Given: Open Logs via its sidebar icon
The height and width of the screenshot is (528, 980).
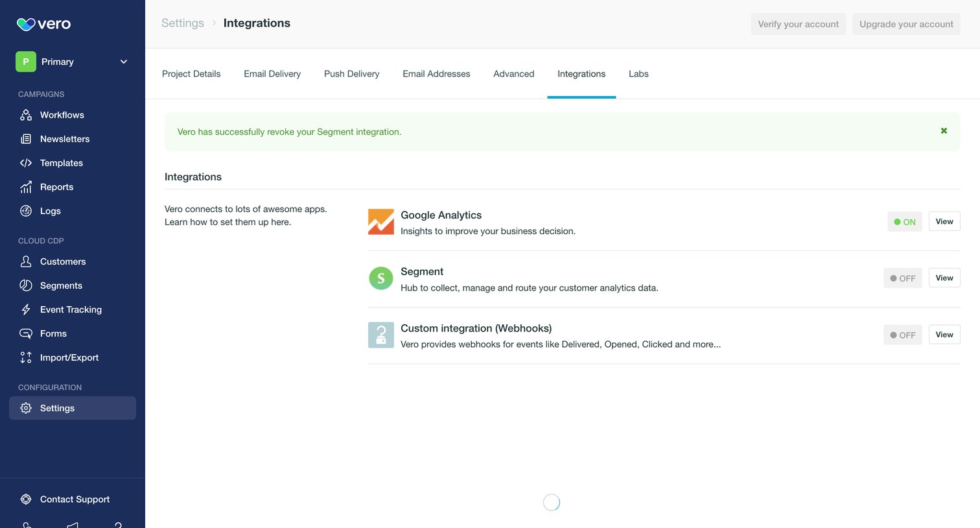Looking at the screenshot, I should click(26, 211).
